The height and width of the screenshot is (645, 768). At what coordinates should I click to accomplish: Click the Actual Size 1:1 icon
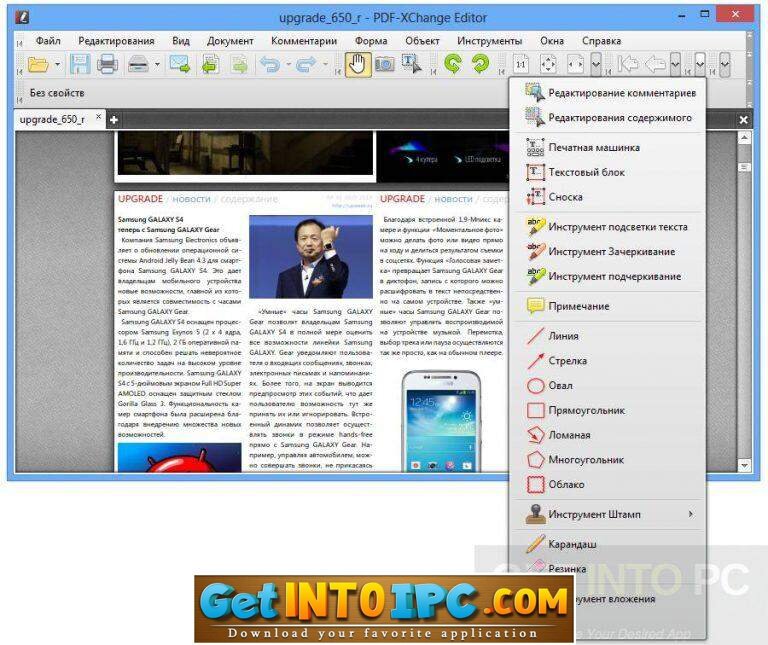click(521, 64)
